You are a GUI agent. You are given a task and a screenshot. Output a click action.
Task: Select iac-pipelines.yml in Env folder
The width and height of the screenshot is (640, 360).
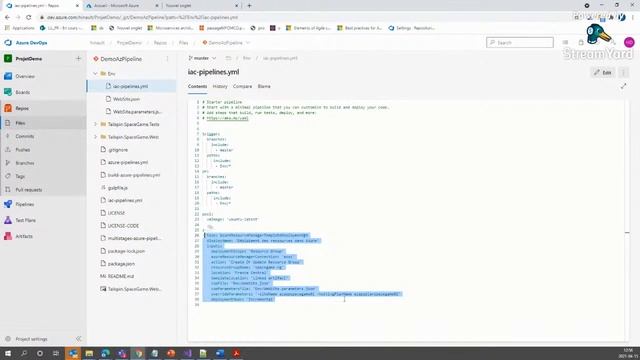coord(131,86)
